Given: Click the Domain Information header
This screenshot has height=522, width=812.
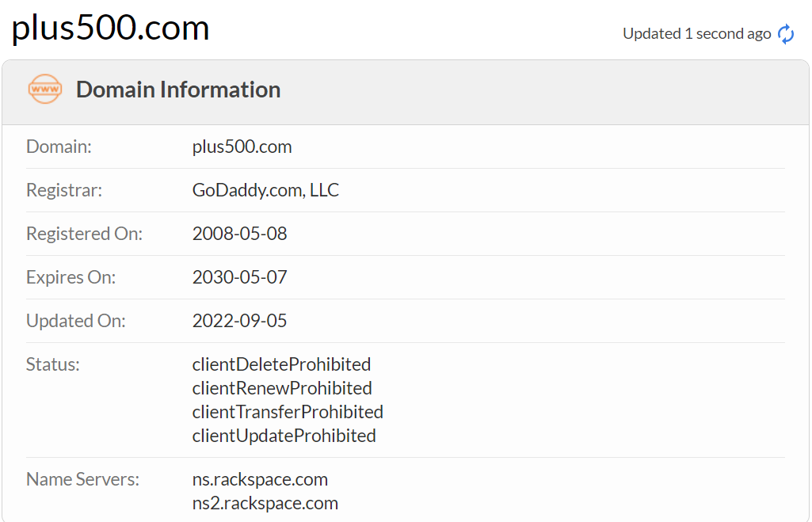Looking at the screenshot, I should coord(178,90).
